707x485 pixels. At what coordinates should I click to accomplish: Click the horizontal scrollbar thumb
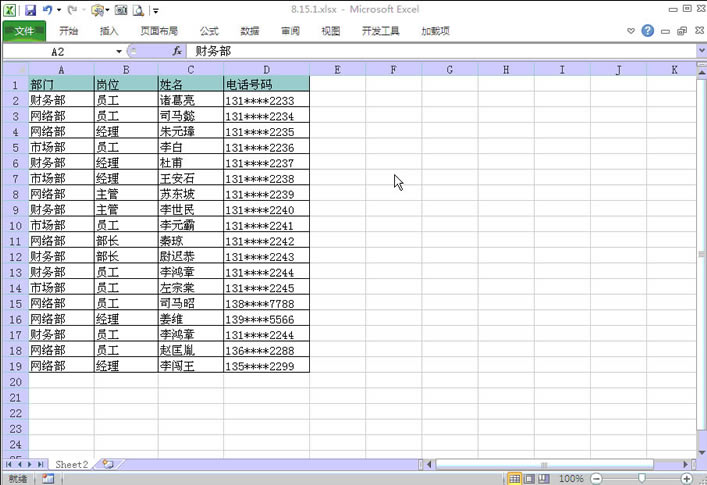coord(544,464)
